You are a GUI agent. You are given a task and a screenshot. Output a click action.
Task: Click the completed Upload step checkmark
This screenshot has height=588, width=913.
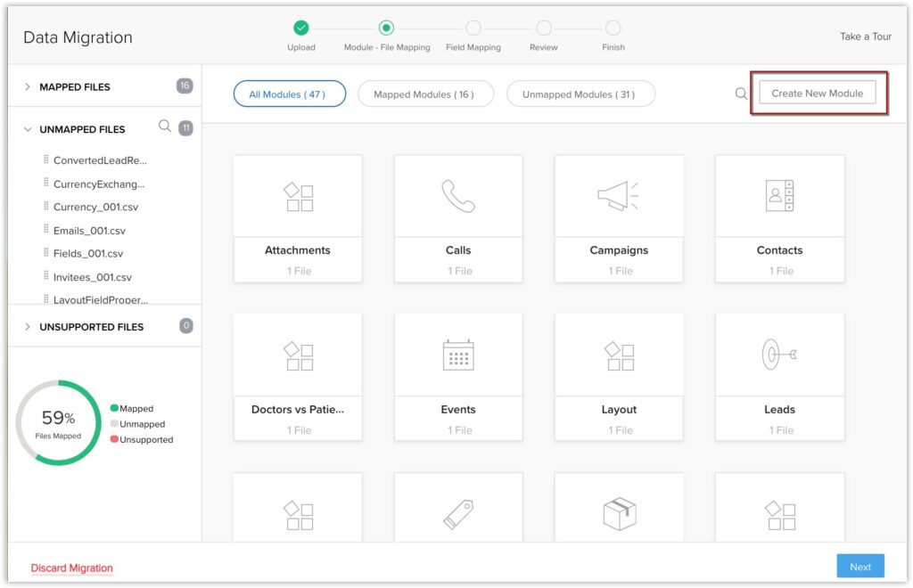pyautogui.click(x=300, y=28)
